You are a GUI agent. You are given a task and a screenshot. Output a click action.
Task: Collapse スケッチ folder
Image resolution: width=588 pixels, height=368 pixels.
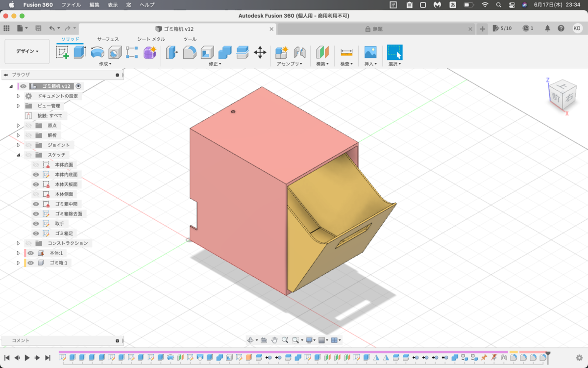click(18, 155)
